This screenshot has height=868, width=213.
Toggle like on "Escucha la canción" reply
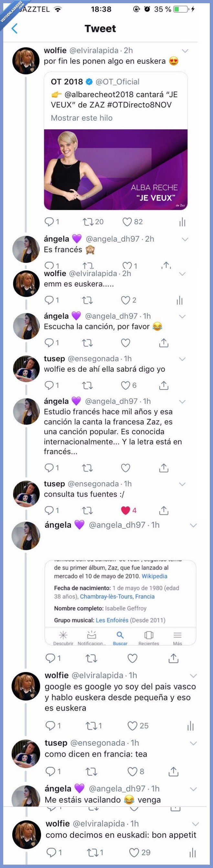point(125,343)
